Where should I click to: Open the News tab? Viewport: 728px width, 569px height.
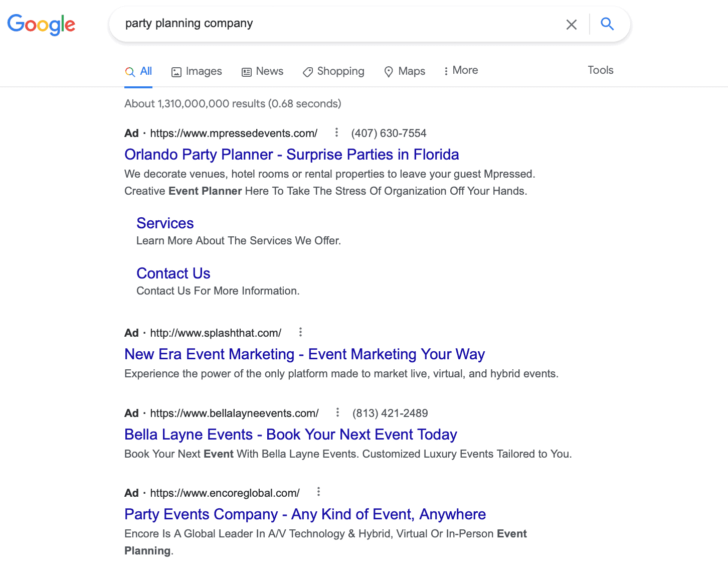[262, 71]
